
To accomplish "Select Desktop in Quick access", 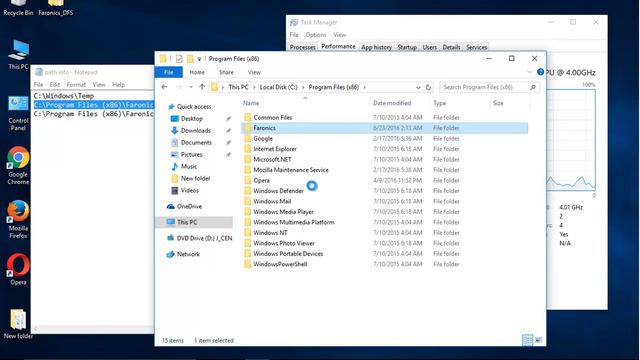I will (191, 118).
